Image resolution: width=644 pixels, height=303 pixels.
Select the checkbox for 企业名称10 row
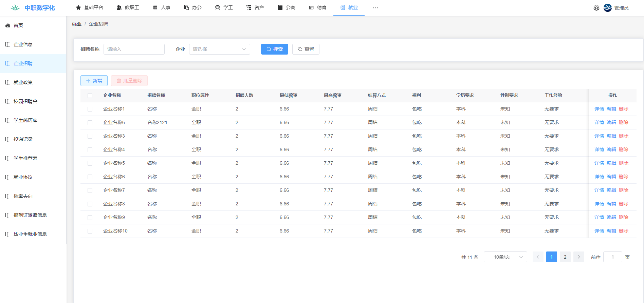pos(90,231)
